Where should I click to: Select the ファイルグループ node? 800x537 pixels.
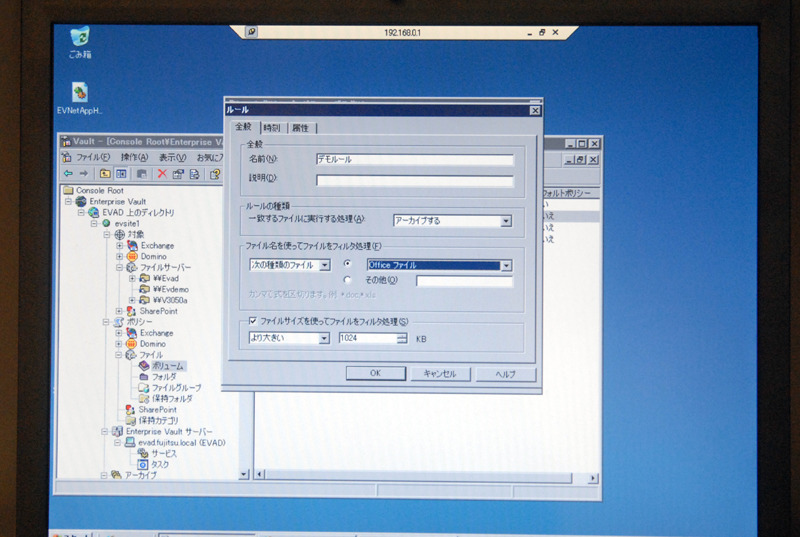[170, 388]
